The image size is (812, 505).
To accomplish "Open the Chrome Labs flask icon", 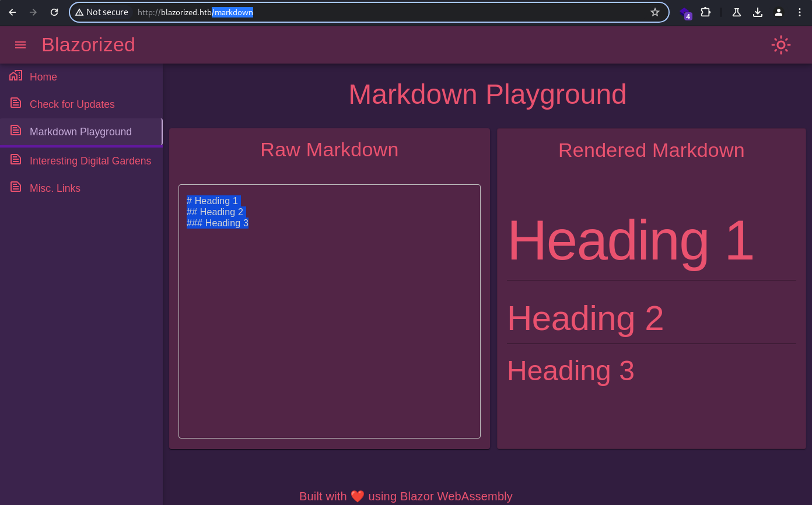I will (x=737, y=12).
